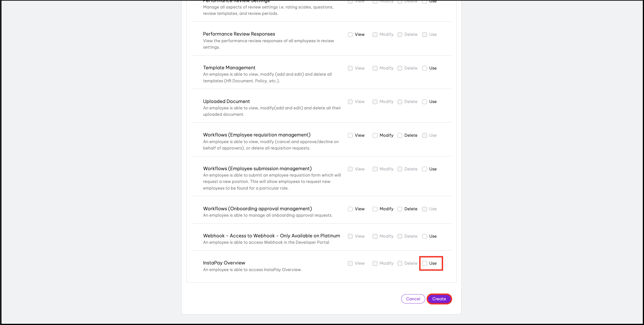Enable View for Employee requisition management
The image size is (644, 325).
coord(350,135)
